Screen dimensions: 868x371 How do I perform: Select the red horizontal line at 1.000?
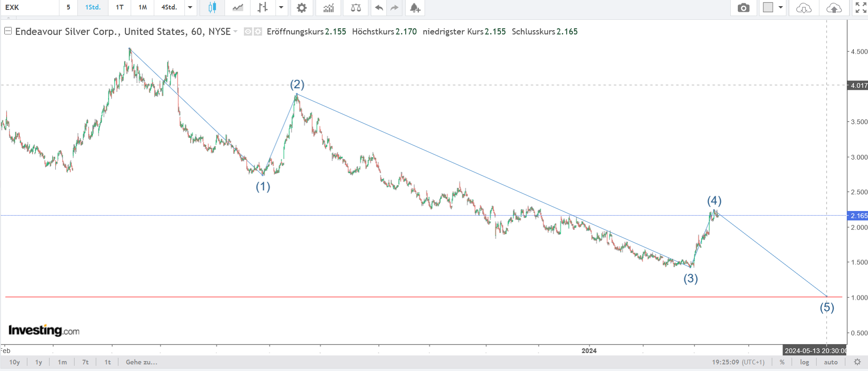pos(424,297)
